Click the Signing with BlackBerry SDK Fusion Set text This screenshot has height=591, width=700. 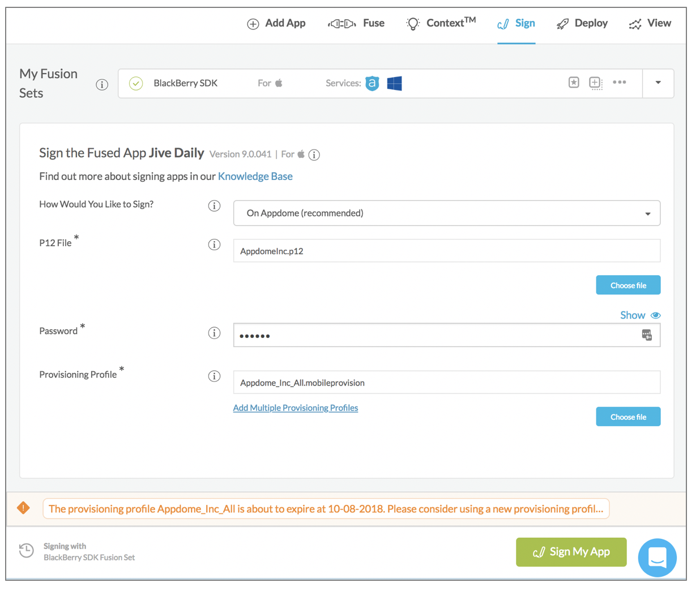89,552
